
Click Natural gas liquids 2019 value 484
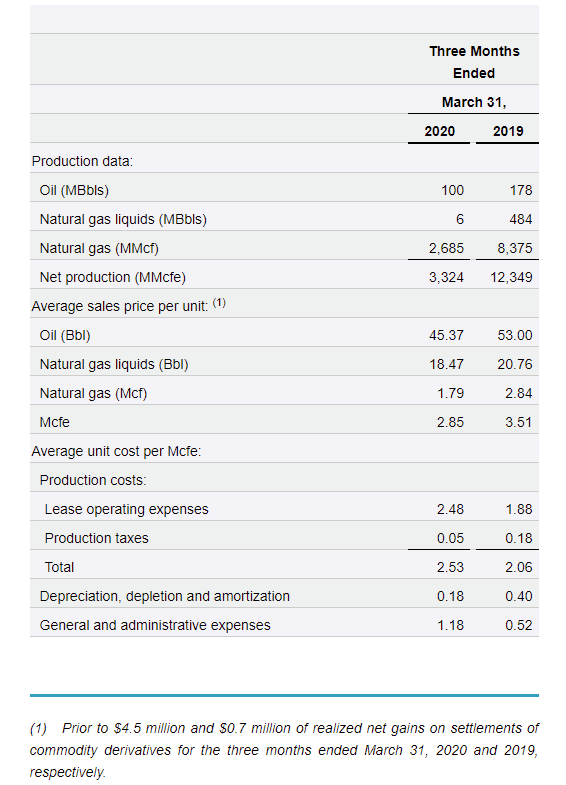[x=520, y=219]
